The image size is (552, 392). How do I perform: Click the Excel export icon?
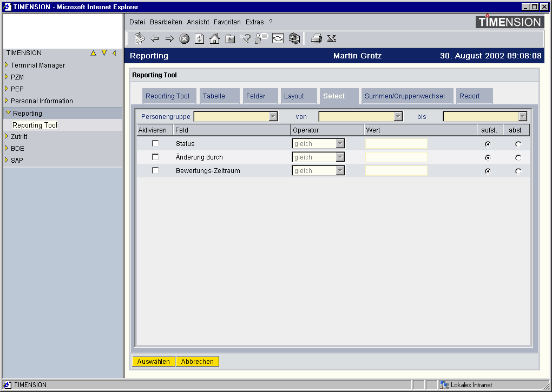click(332, 38)
